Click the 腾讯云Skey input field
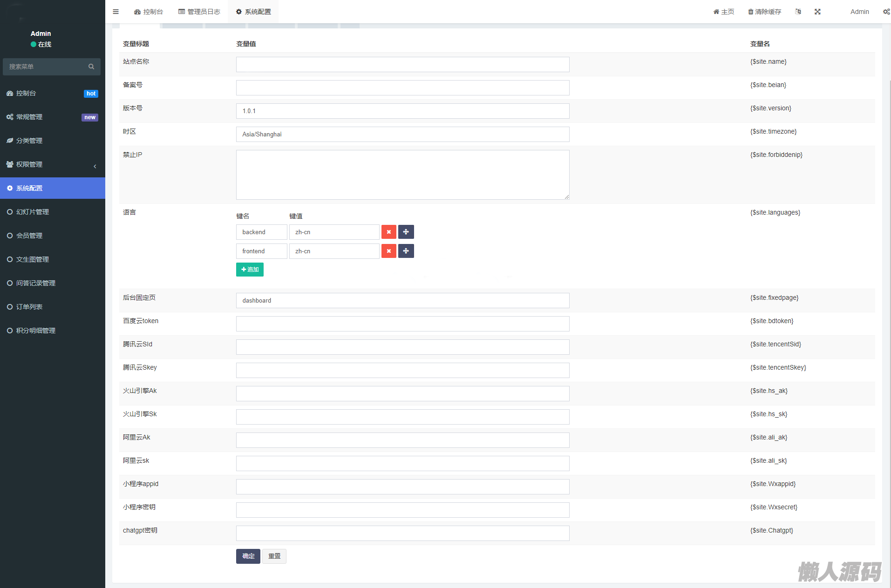Viewport: 891px width, 588px height. coord(403,370)
